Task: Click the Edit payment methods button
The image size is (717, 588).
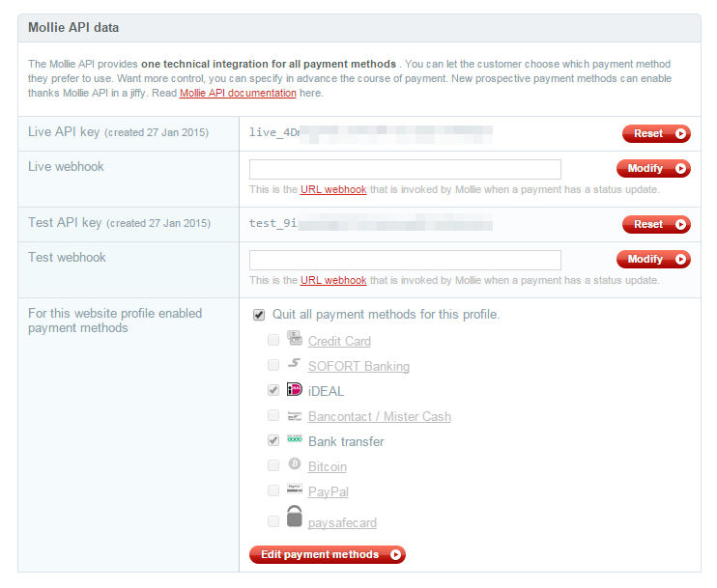Action: [x=328, y=554]
